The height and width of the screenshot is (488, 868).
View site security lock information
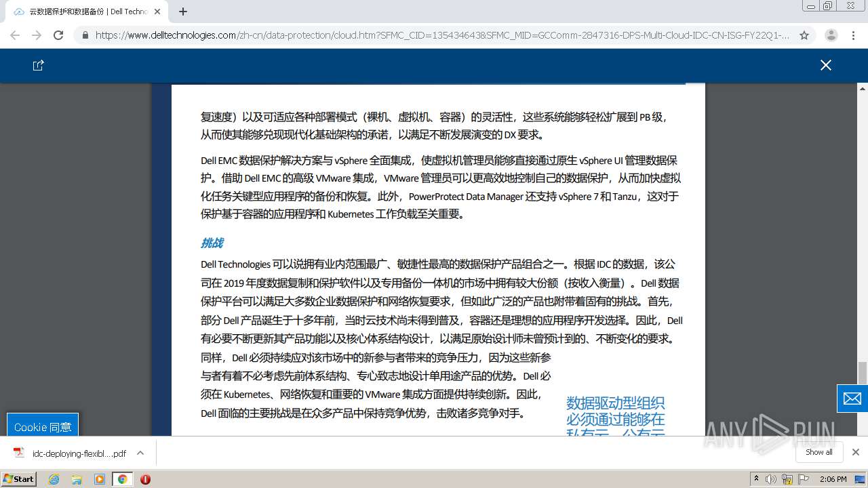tap(85, 35)
